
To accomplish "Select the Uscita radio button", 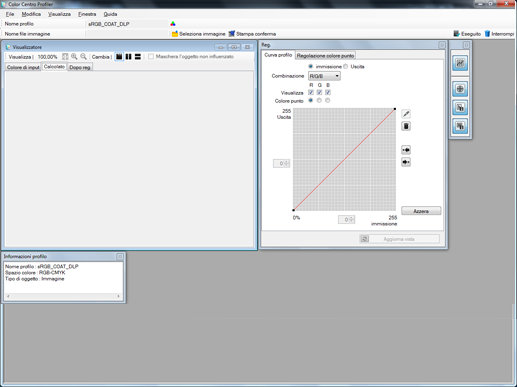I will click(x=346, y=66).
